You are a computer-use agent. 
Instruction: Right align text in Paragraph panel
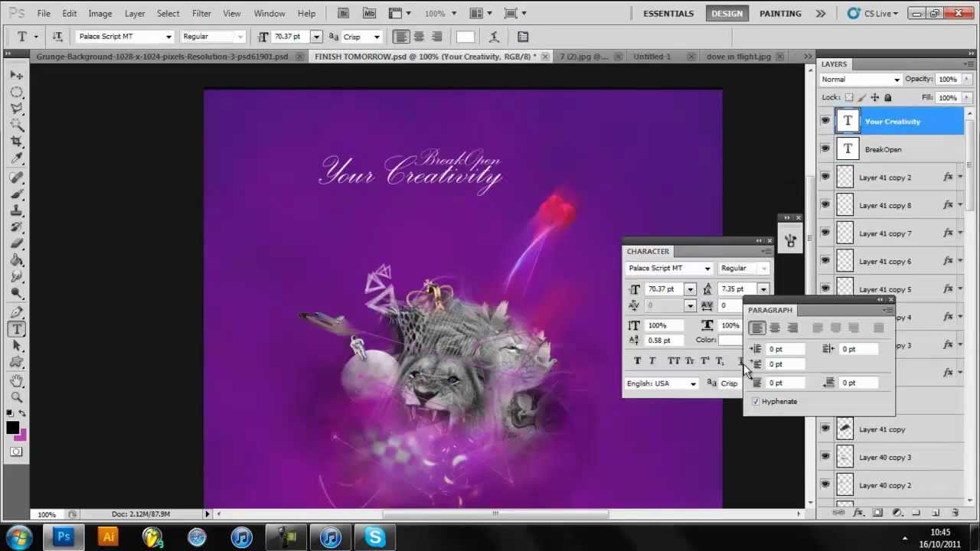[792, 328]
